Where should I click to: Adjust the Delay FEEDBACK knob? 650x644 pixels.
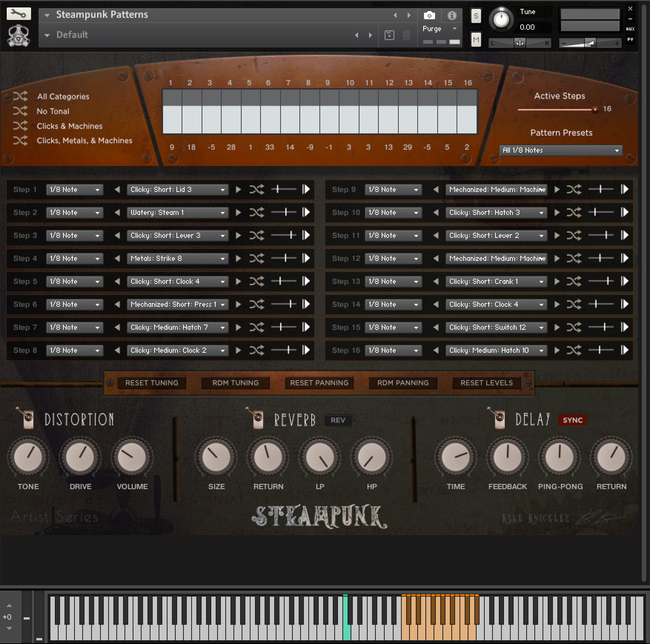coord(507,457)
